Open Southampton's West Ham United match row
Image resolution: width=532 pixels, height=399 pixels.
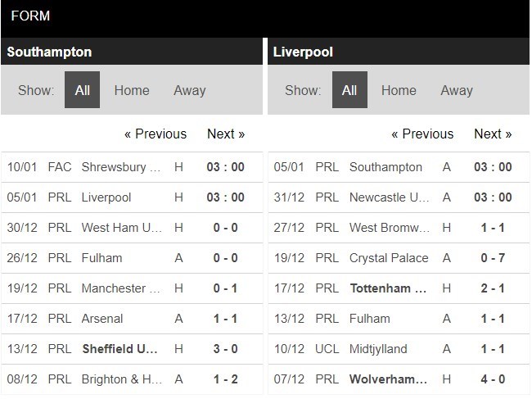click(x=121, y=228)
